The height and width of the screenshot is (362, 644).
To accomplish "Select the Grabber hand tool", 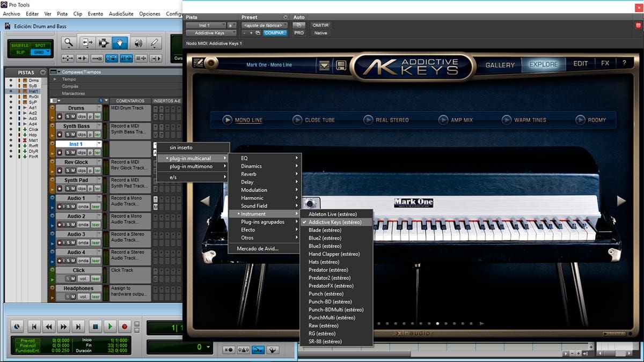I will coord(119,42).
